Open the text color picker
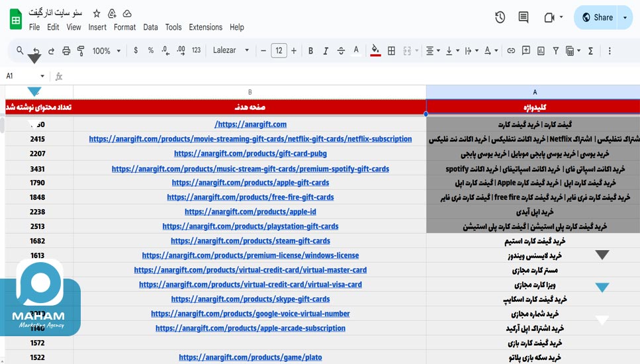 pos(356,50)
